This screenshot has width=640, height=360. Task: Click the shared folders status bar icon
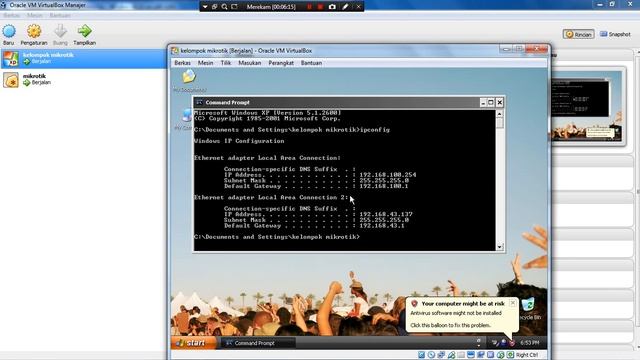coord(461,355)
